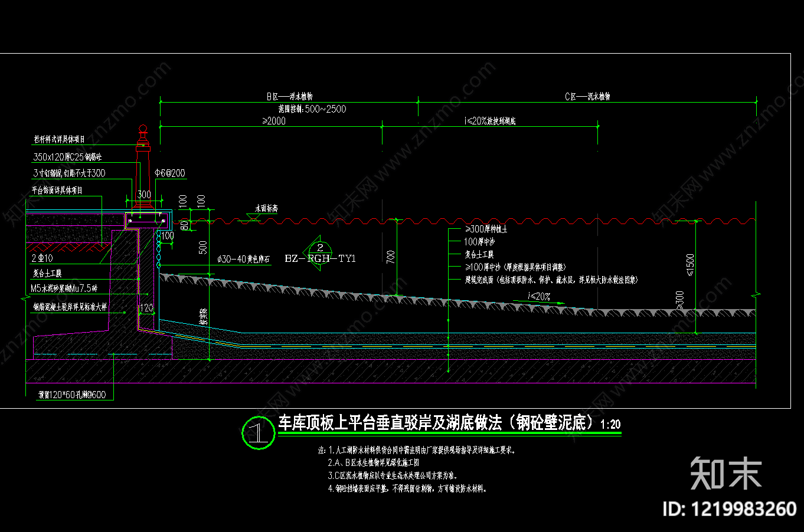This screenshot has height=532, width=804.
Task: Select the M5水泥砂浆砌Mu7.5砖 annotation
Action: coord(64,288)
